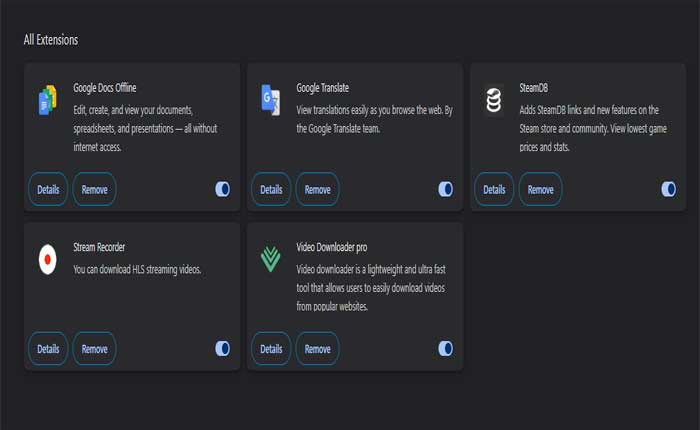This screenshot has width=700, height=430.
Task: Open Details for Google Docs Offline
Action: [x=48, y=189]
